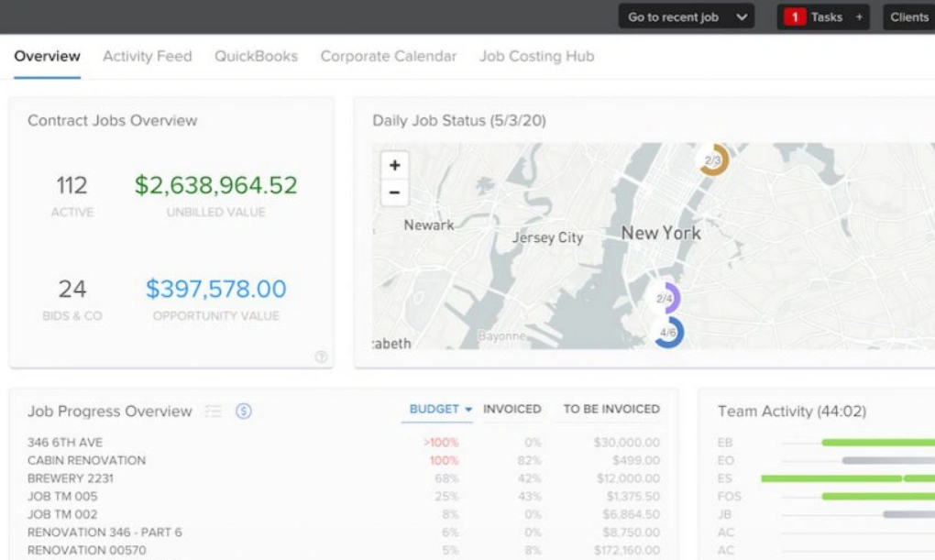Zoom in on the map with plus icon
The width and height of the screenshot is (935, 560).
point(394,165)
